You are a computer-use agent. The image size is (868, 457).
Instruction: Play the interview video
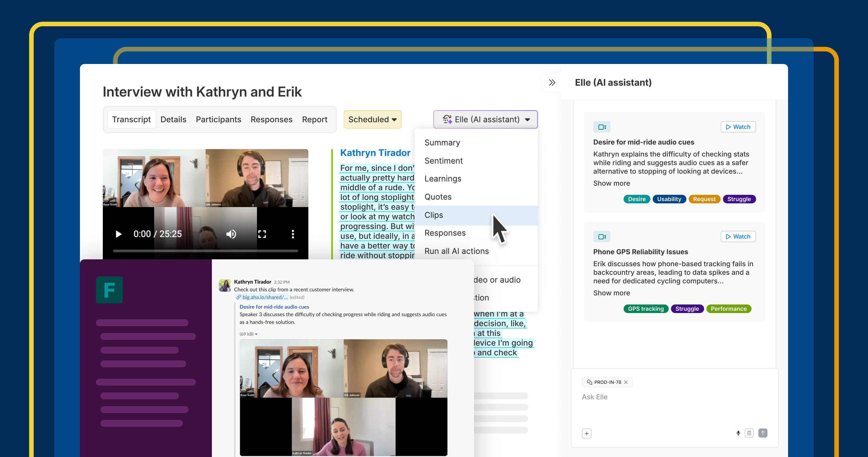118,234
